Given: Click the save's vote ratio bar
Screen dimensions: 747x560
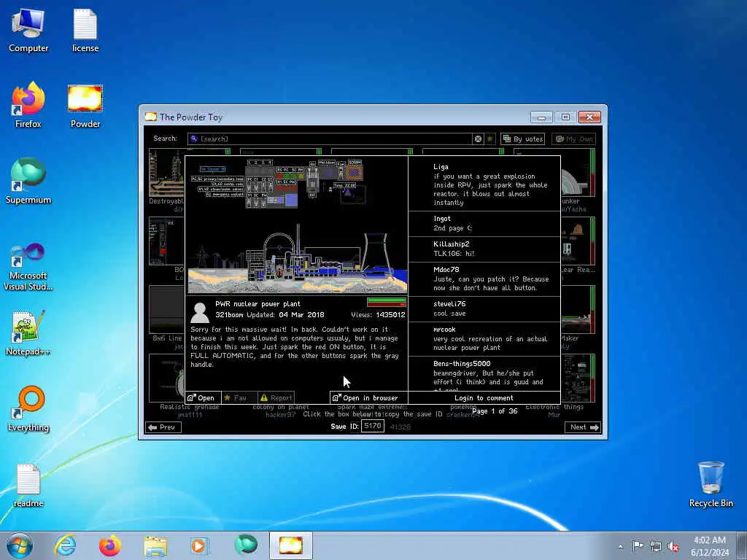Looking at the screenshot, I should 387,302.
